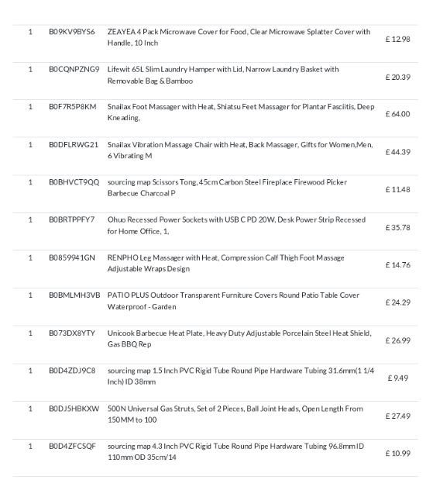The image size is (426, 504).
Task: Open PATIO PLUS Outdoor Furniture Covers item
Action: [x=233, y=301]
